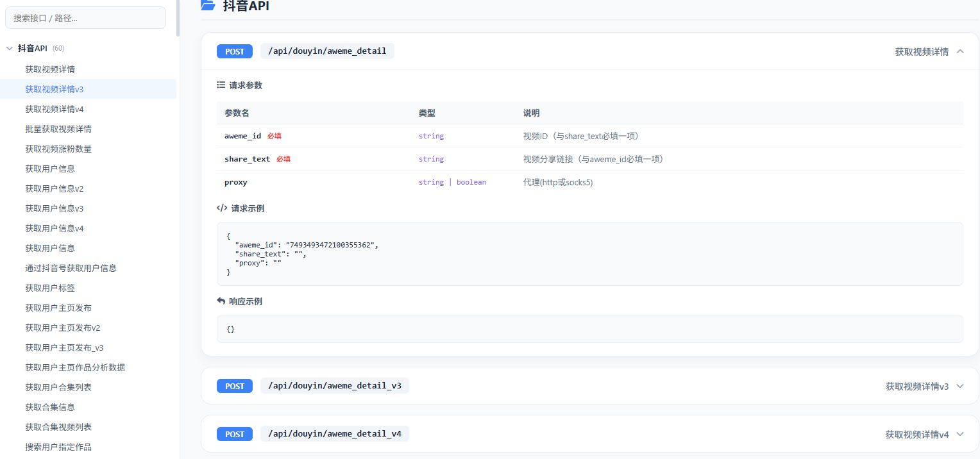Click the aweme_id parameter name

pyautogui.click(x=242, y=136)
